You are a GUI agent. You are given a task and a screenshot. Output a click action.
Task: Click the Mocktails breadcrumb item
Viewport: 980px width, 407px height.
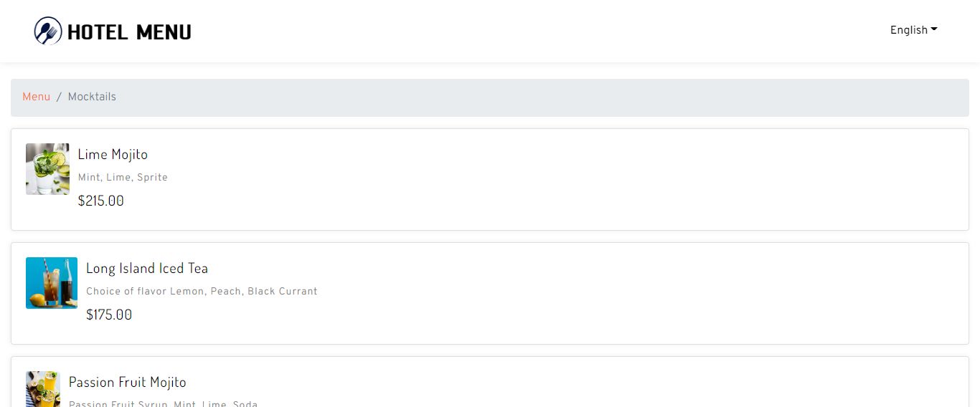92,97
